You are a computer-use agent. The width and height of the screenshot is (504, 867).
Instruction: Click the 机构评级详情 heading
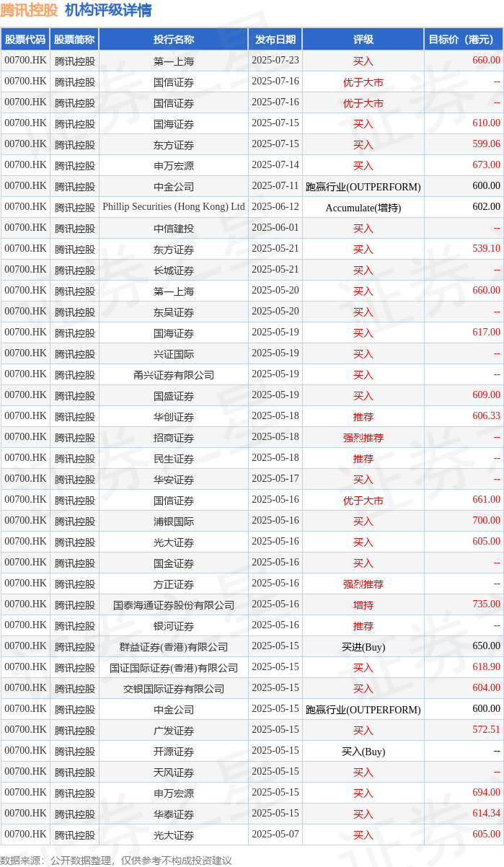[108, 10]
